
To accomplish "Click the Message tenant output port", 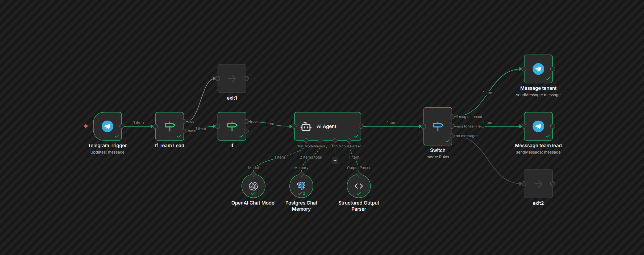I will 553,69.
